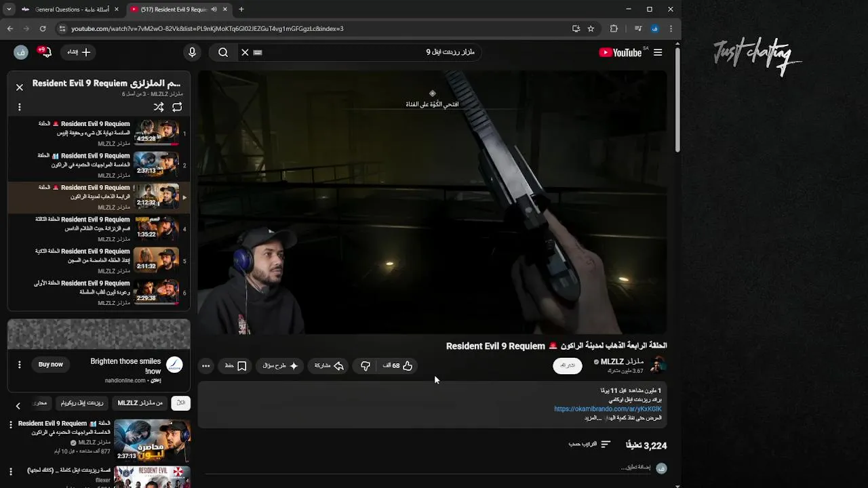Switch to General Questions browser tab

point(71,9)
